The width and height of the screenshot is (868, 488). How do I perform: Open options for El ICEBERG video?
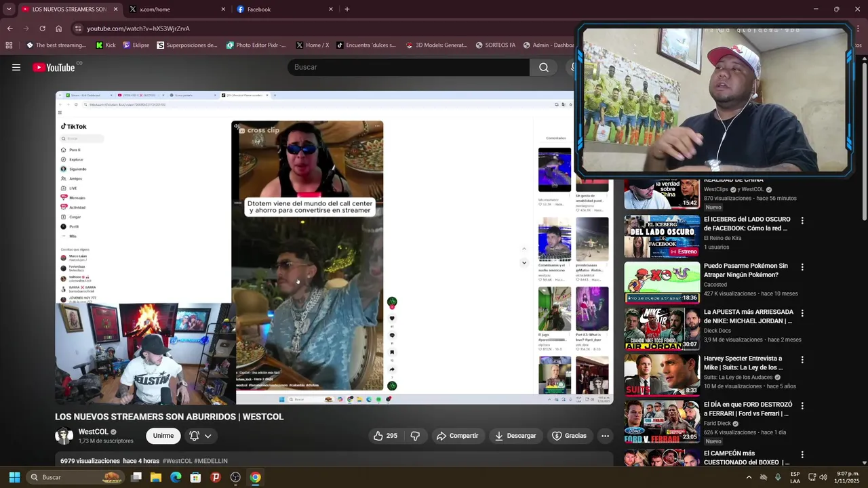coord(802,221)
